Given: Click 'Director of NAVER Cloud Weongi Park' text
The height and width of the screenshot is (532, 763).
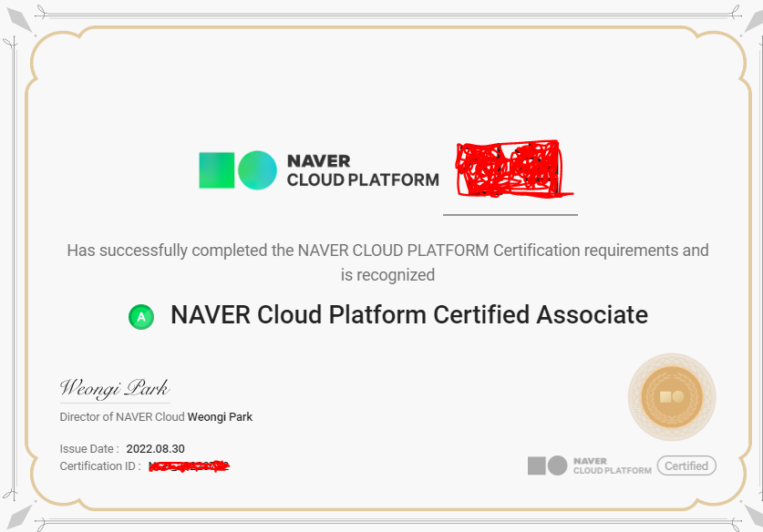Looking at the screenshot, I should [156, 416].
